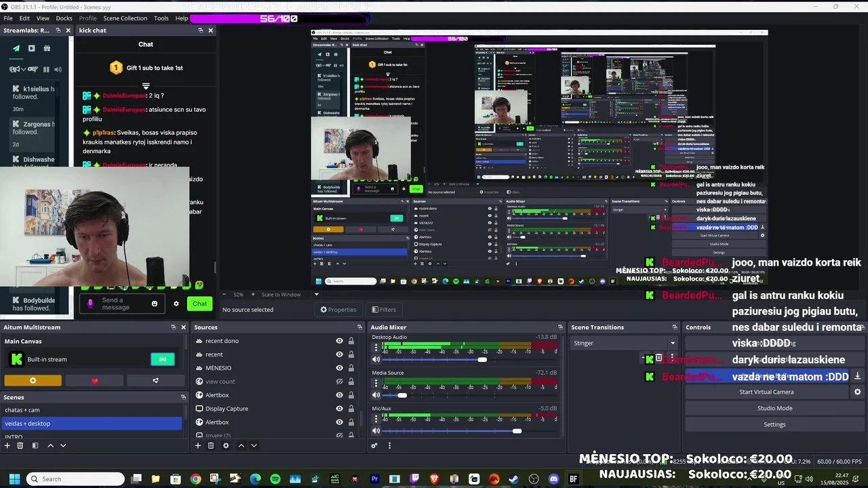This screenshot has width=868, height=488.
Task: Collapse kick chat leaderboard expander
Action: point(146,86)
